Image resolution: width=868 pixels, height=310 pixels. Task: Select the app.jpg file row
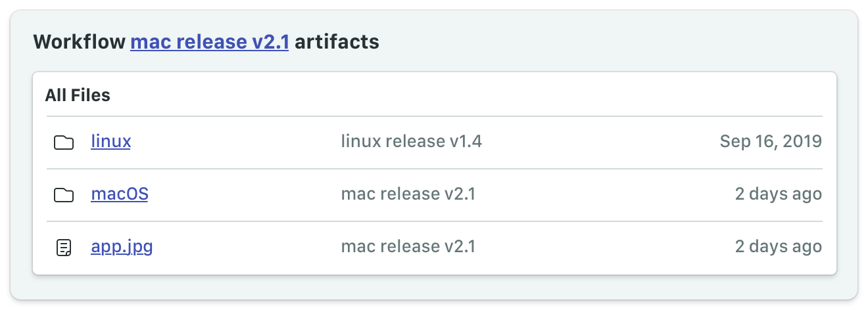click(434, 248)
